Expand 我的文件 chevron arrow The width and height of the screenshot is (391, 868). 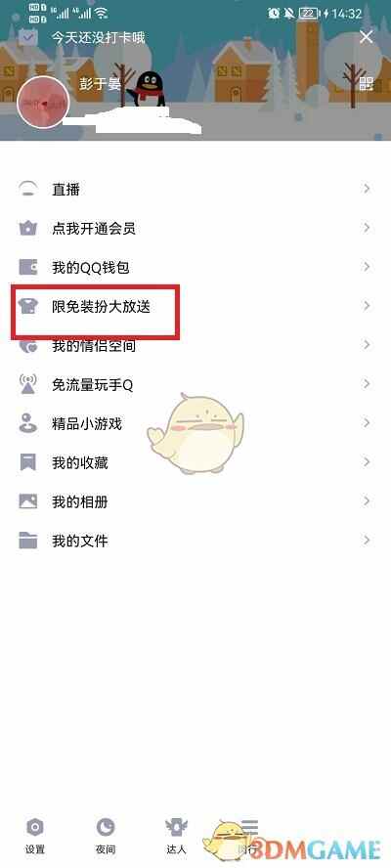[367, 541]
